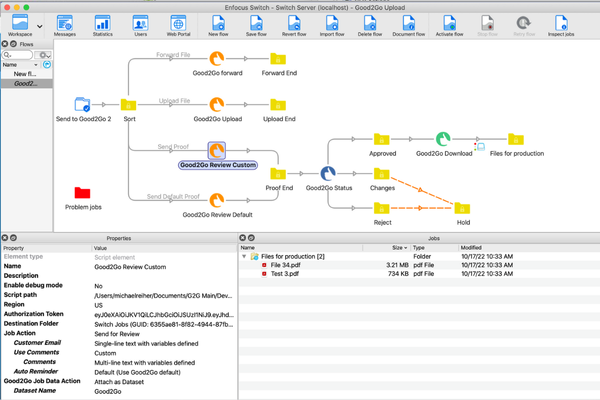Select the Approved folder
Image resolution: width=600 pixels, height=400 pixels.
(x=382, y=139)
